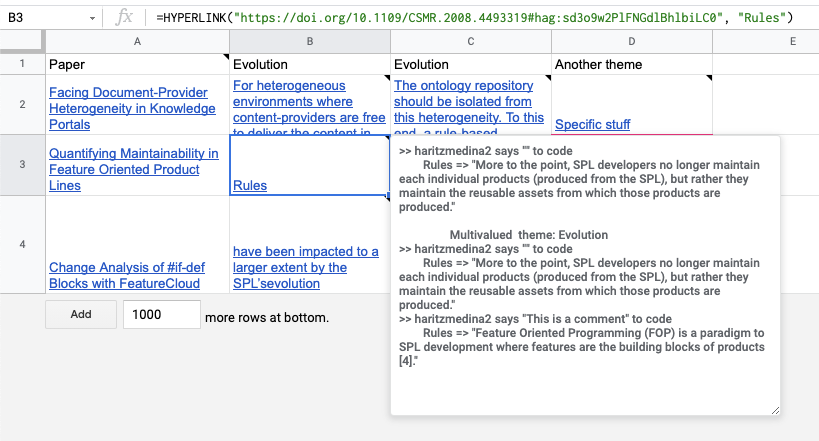
Task: Open The ontology repository link
Action: [469, 107]
